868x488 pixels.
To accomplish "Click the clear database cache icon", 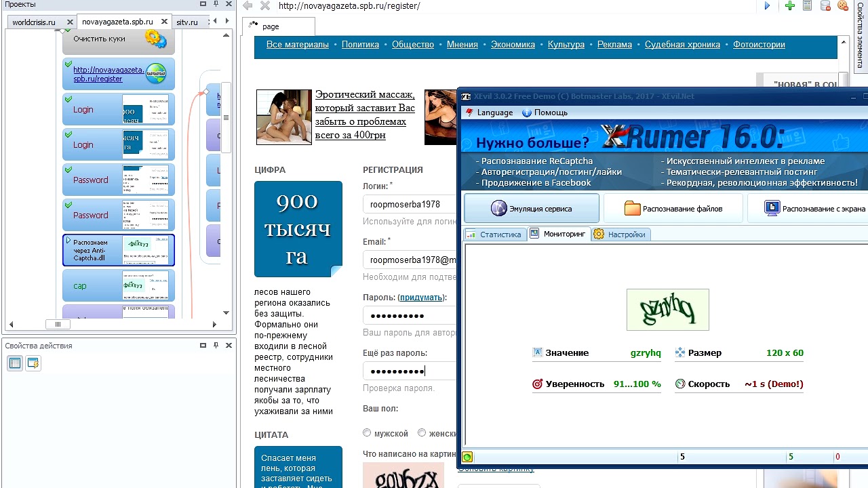I will (825, 6).
